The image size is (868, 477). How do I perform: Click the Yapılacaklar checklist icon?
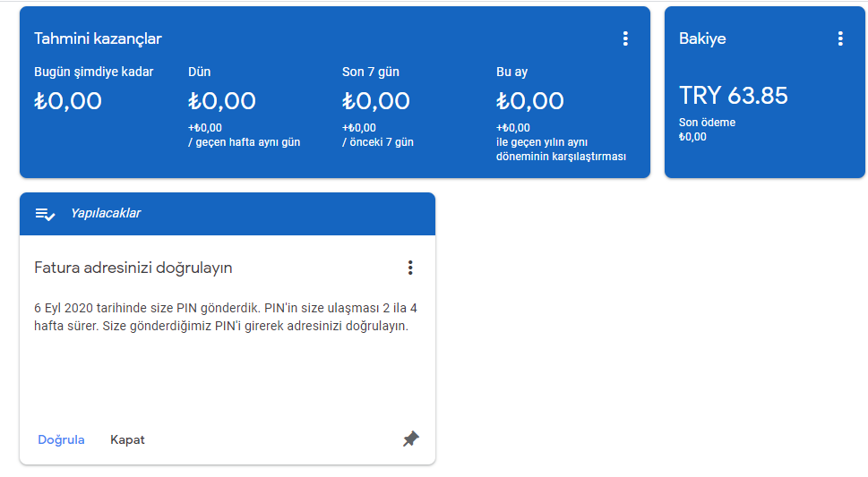pyautogui.click(x=45, y=214)
